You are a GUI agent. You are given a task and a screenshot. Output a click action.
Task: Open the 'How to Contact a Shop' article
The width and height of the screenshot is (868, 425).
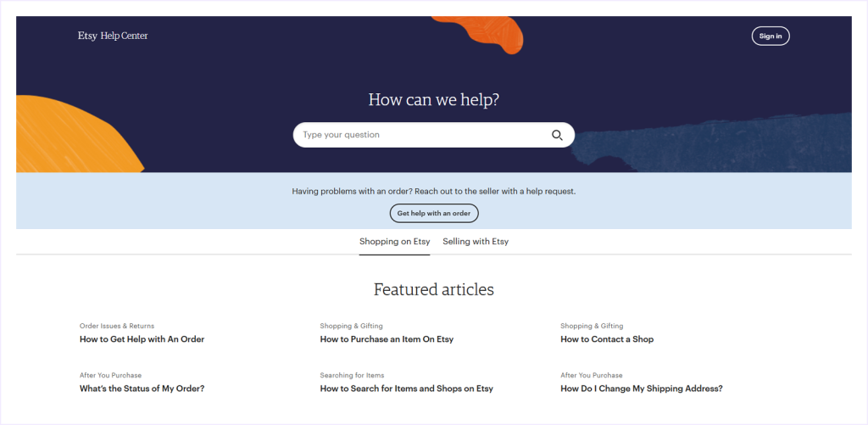(607, 339)
